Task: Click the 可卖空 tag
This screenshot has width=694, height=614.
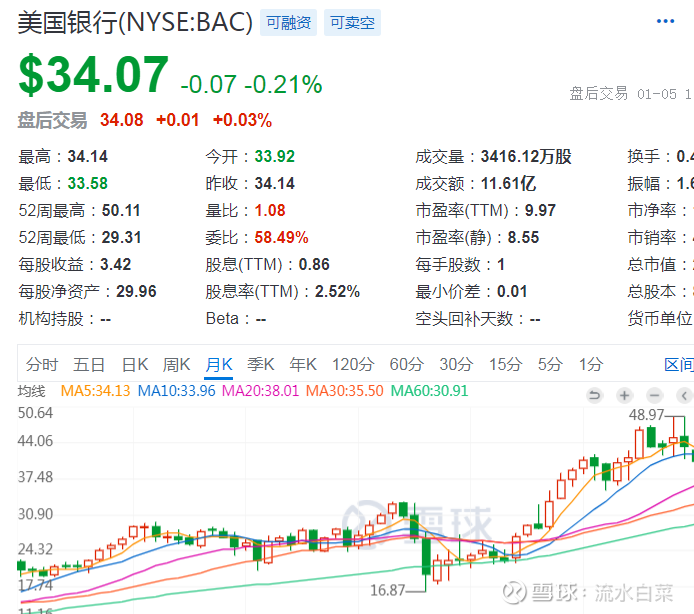Action: [x=352, y=22]
